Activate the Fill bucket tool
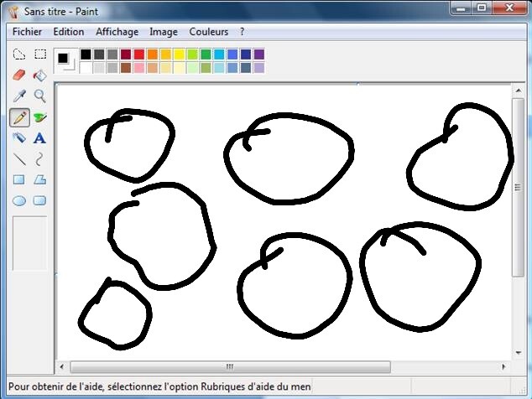This screenshot has width=532, height=399. tap(39, 75)
